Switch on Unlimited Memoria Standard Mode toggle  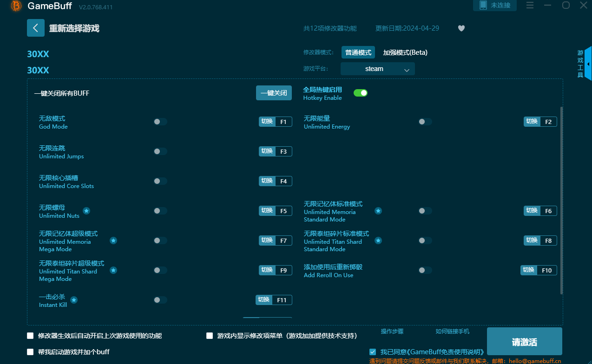[425, 211]
